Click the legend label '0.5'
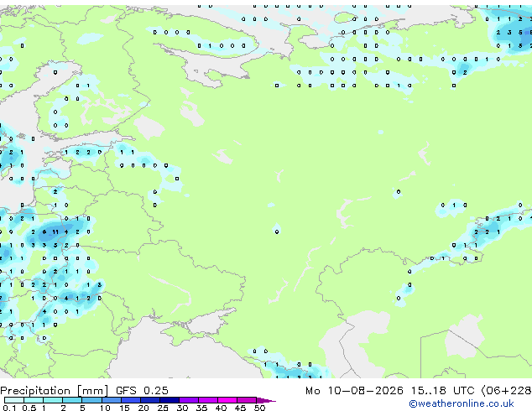This screenshot has width=532, height=411. [x=29, y=408]
